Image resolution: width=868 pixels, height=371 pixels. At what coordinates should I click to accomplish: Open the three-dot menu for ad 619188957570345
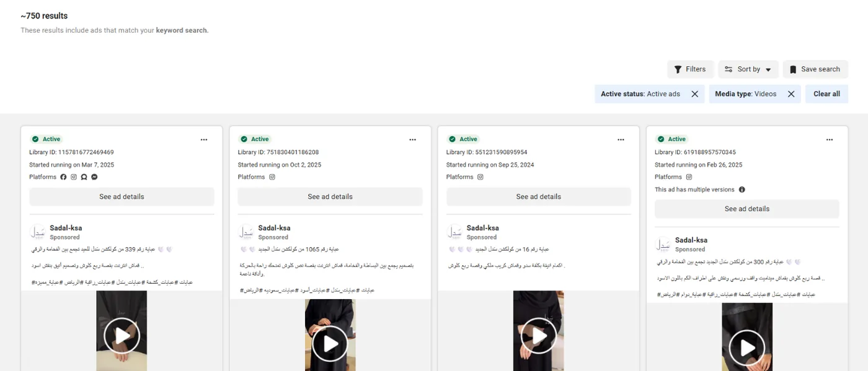click(830, 140)
